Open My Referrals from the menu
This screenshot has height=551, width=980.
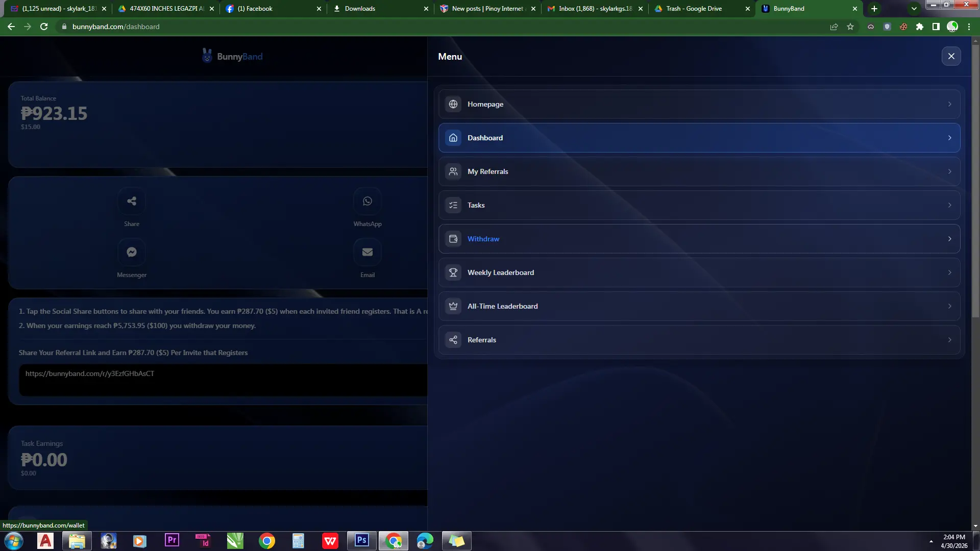tap(699, 171)
